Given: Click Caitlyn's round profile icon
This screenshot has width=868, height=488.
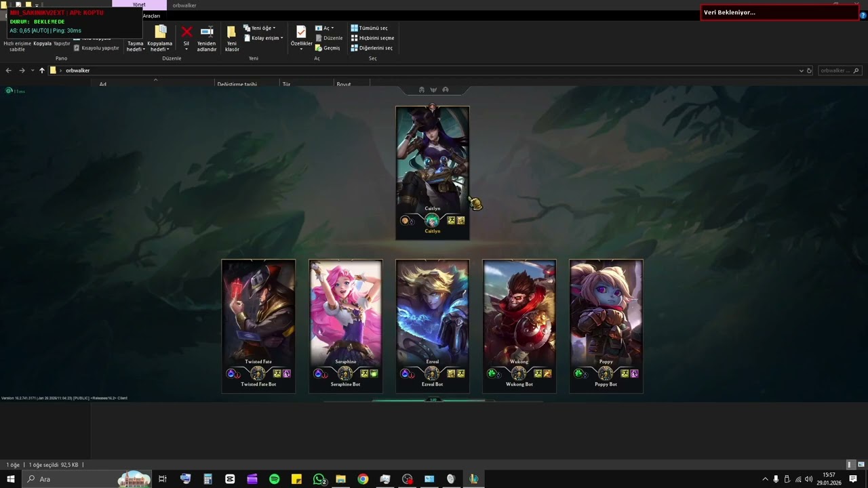Looking at the screenshot, I should 432,220.
